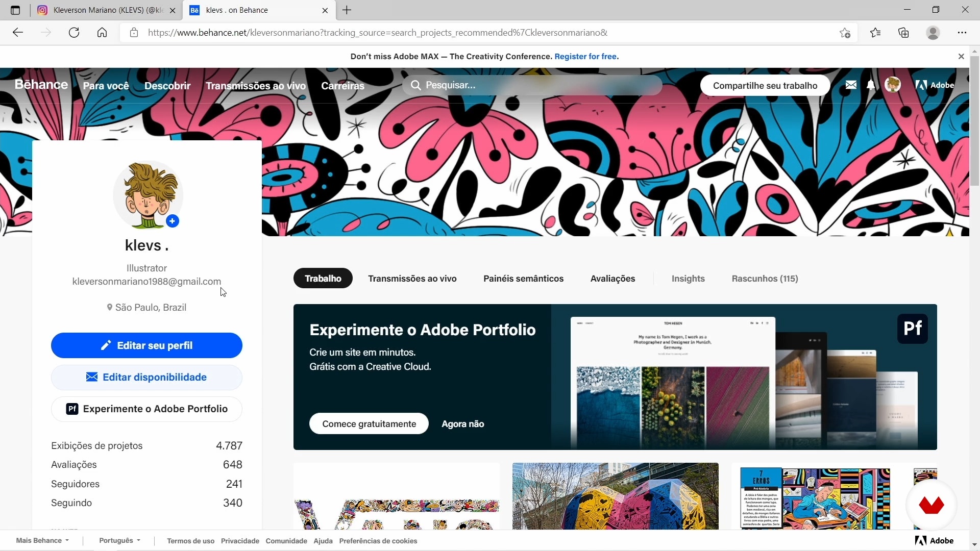Screen dimensions: 980x551
Task: Select the Transmissões ao vivo profile tab
Action: pyautogui.click(x=412, y=279)
